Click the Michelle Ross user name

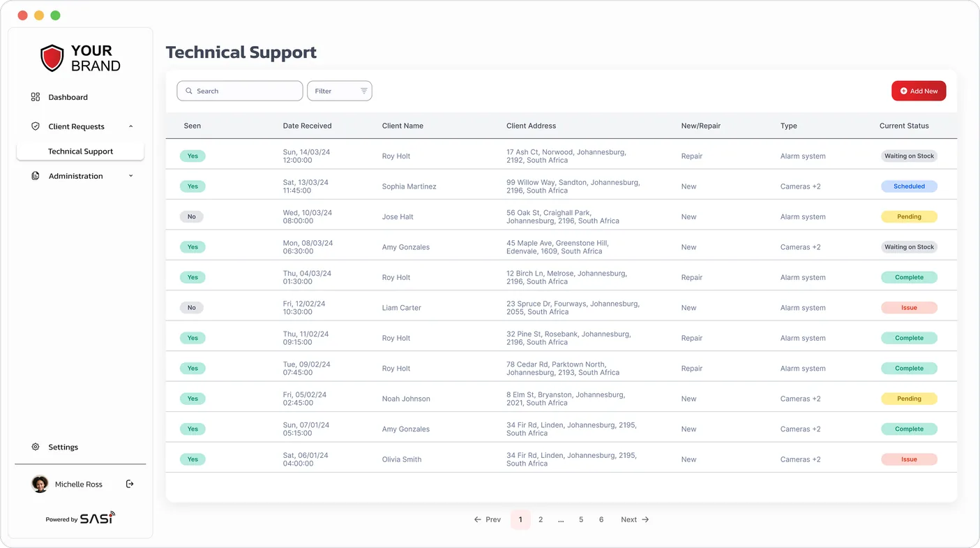pos(79,484)
